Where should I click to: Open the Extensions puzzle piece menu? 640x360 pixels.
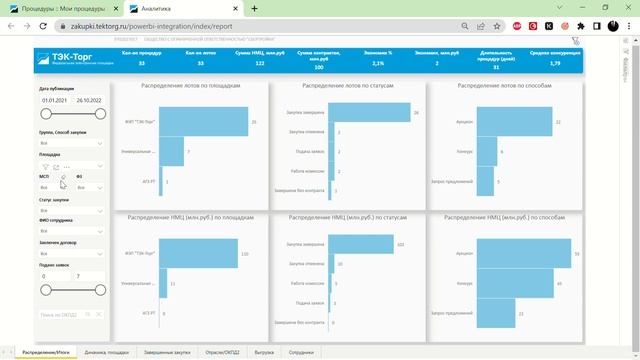(x=581, y=26)
